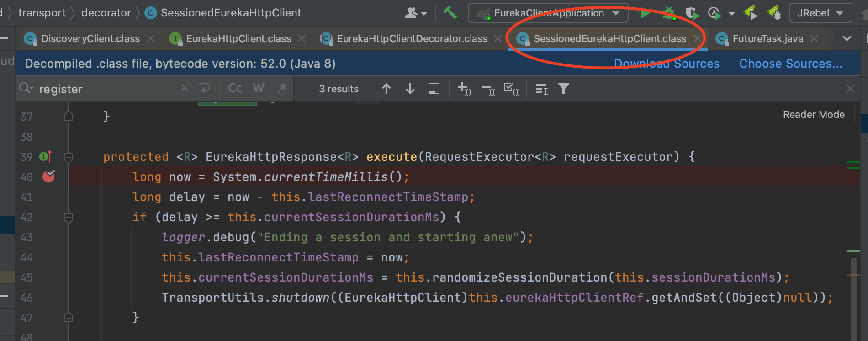Image resolution: width=868 pixels, height=341 pixels.
Task: Switch to the EurekaHttpClient.class tab
Action: coord(238,39)
